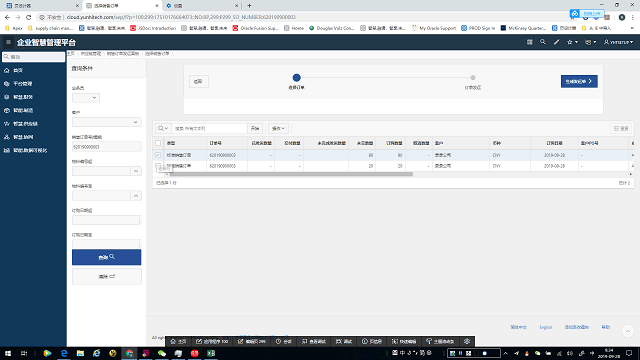Open the PROD Sign In bookmark

click(x=478, y=28)
